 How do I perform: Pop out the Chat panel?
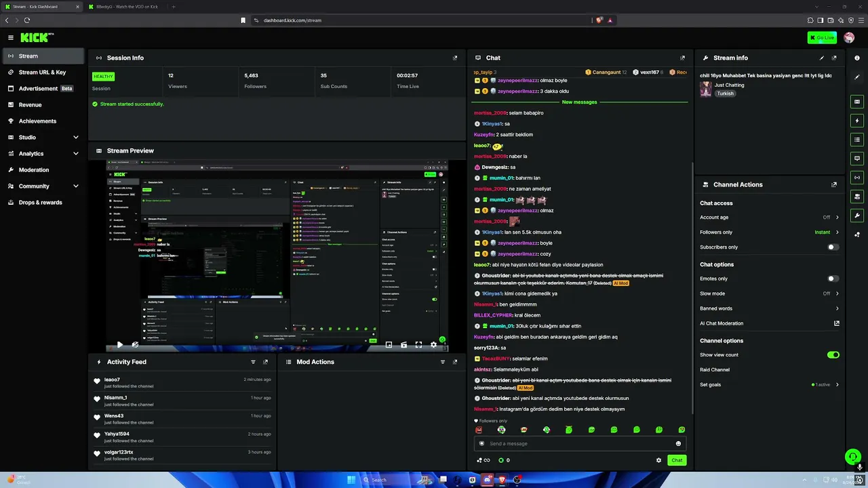[x=682, y=58]
